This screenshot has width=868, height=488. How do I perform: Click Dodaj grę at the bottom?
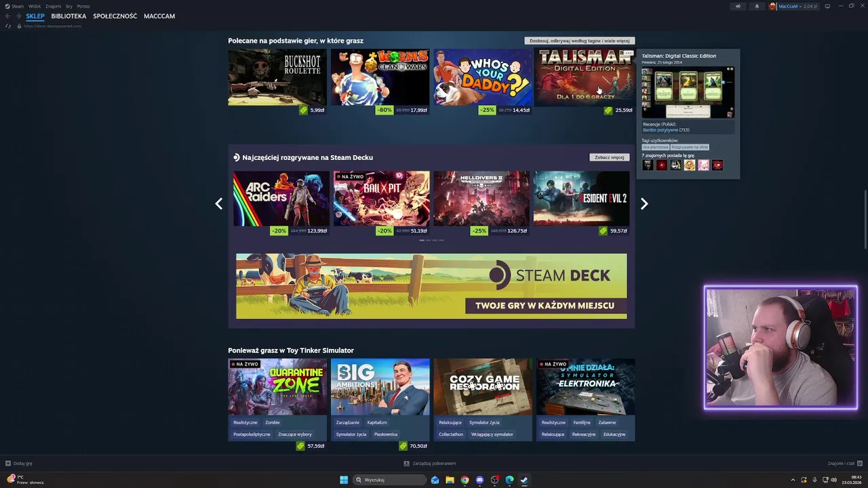point(23,464)
